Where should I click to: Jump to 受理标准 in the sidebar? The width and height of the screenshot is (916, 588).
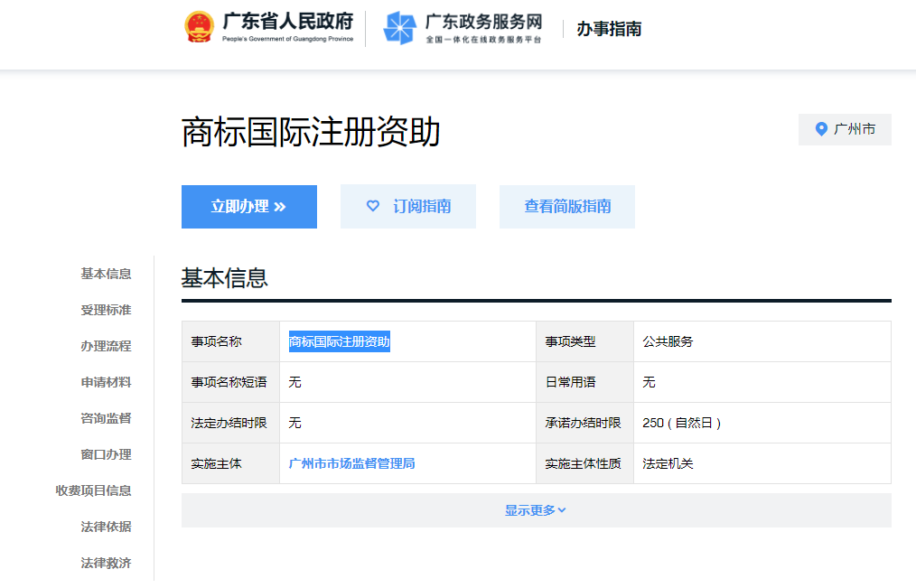(106, 310)
